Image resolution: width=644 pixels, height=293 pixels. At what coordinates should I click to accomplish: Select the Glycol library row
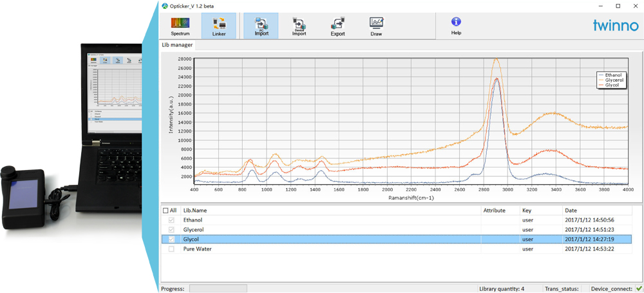322,239
